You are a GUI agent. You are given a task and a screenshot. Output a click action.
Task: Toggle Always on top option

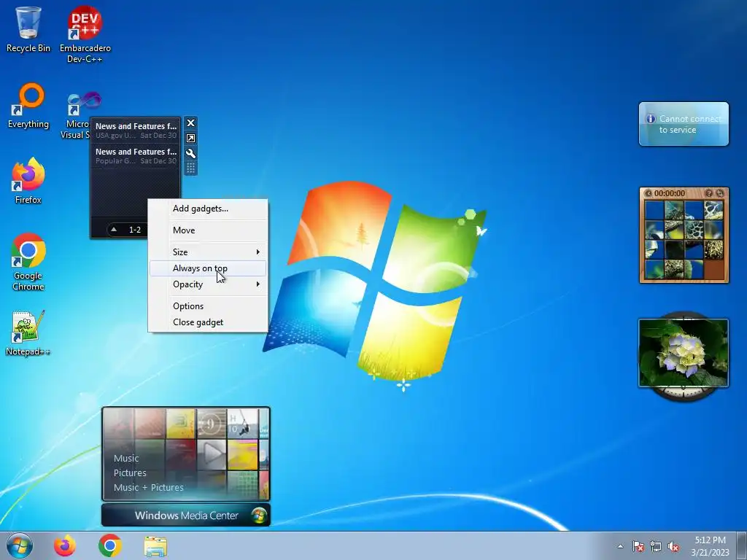click(208, 268)
